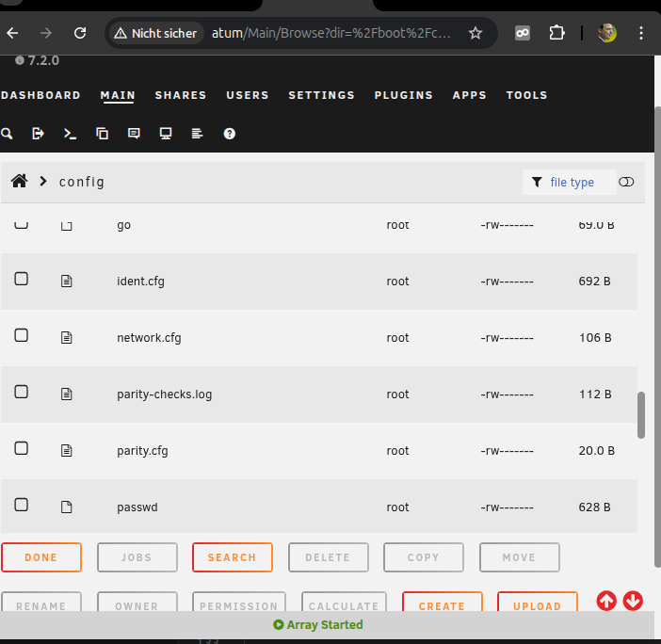Check the ident.cfg checkbox
The height and width of the screenshot is (644, 661).
(x=21, y=279)
